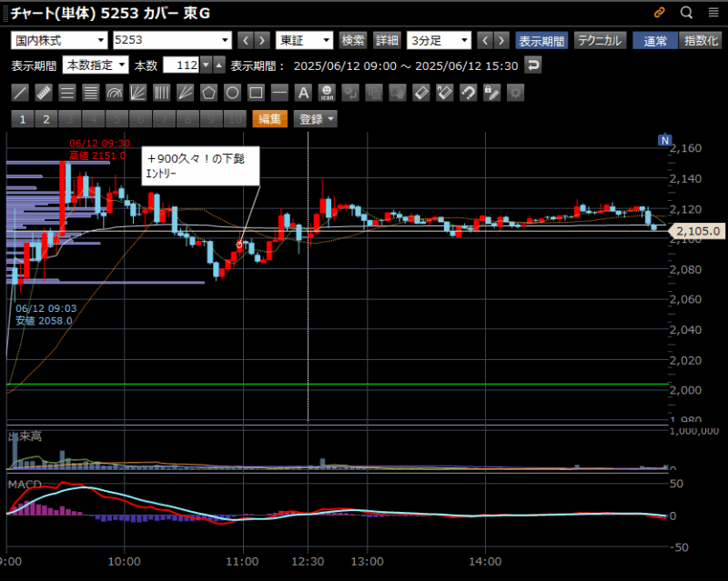728x581 pixels.
Task: Toggle the テクニカル technical button
Action: pos(600,40)
